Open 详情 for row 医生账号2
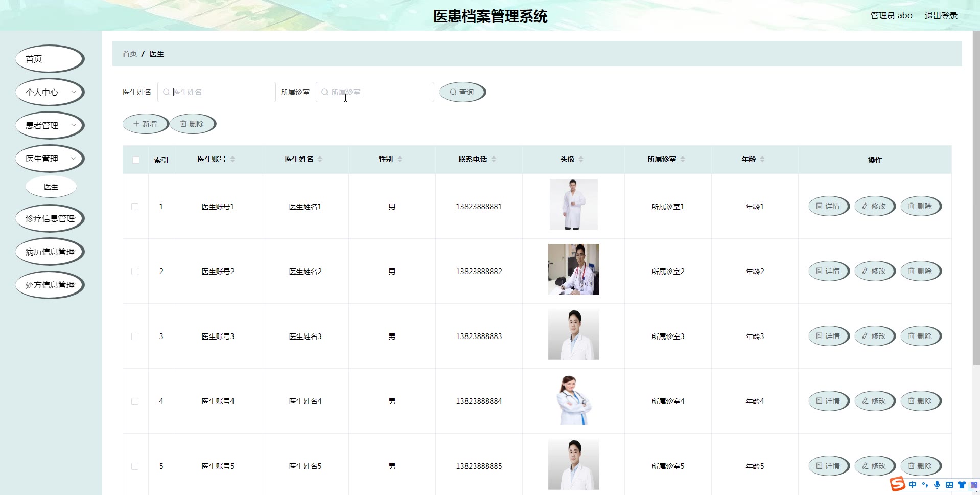980x495 pixels. click(x=828, y=271)
